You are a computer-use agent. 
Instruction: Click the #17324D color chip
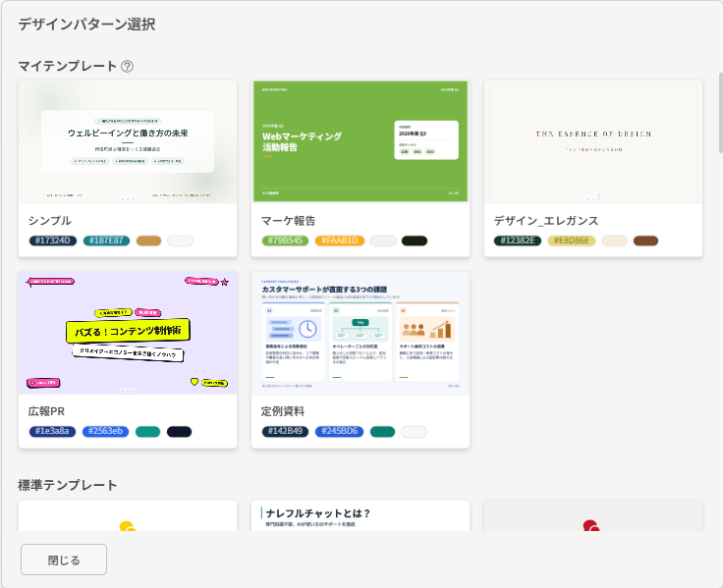53,241
